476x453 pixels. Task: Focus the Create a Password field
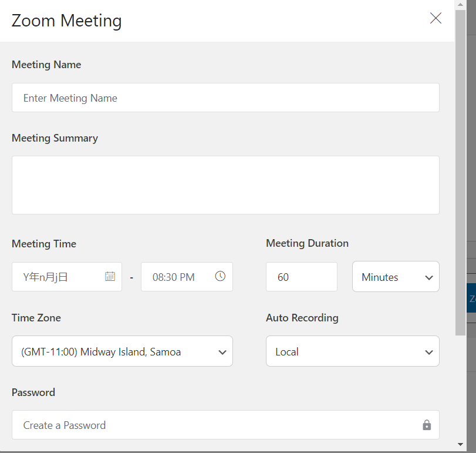[217, 425]
